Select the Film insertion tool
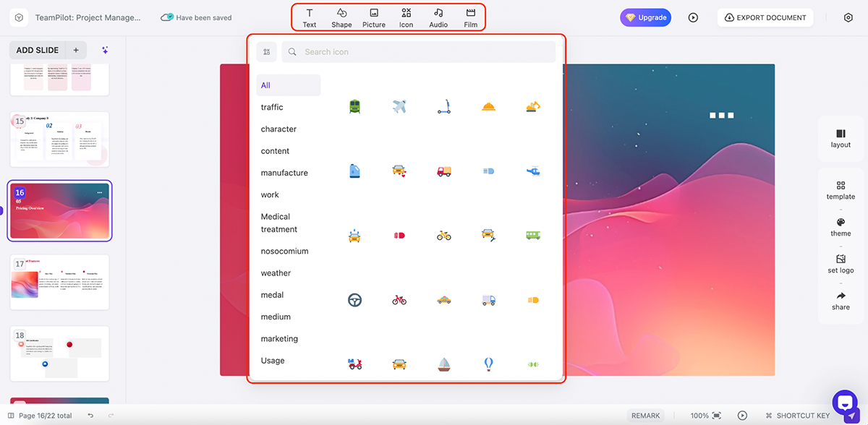 [470, 16]
